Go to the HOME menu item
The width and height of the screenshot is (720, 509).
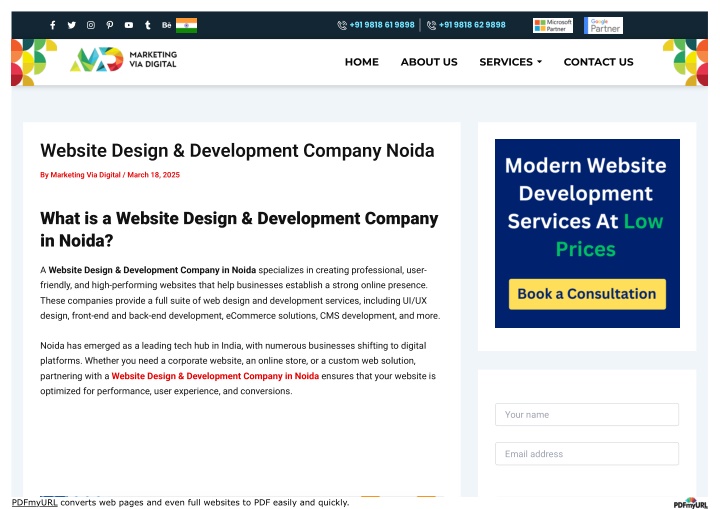(362, 62)
